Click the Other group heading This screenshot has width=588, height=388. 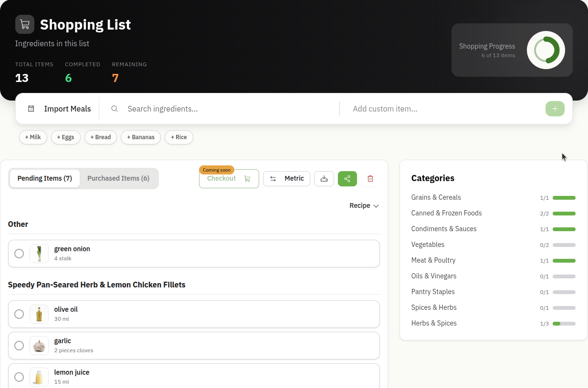[x=18, y=224]
